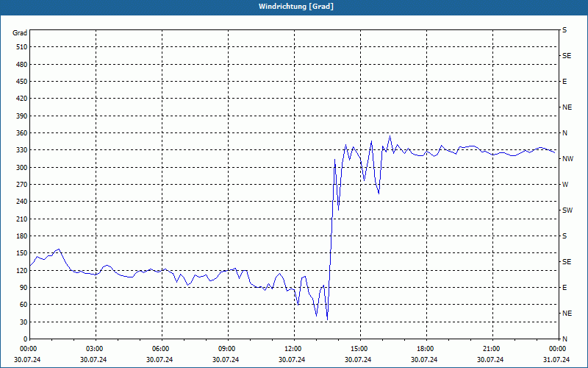Viewport: 588px width, 368px height.
Task: Select the 30 y-axis value
Action: (x=24, y=322)
